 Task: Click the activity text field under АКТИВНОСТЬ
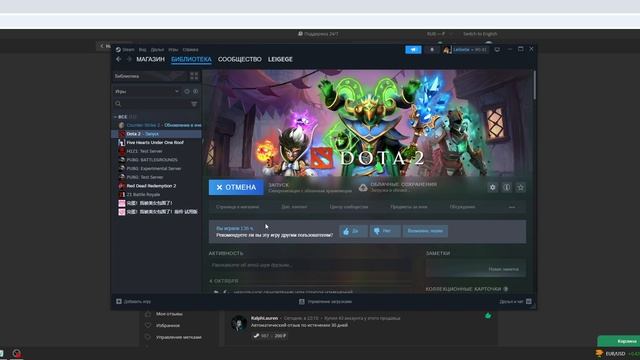[310, 265]
